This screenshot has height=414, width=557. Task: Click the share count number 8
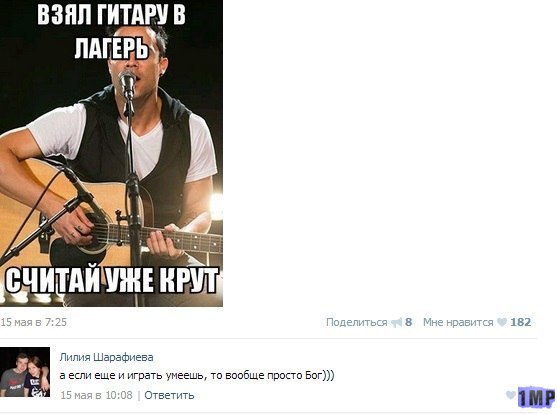409,322
